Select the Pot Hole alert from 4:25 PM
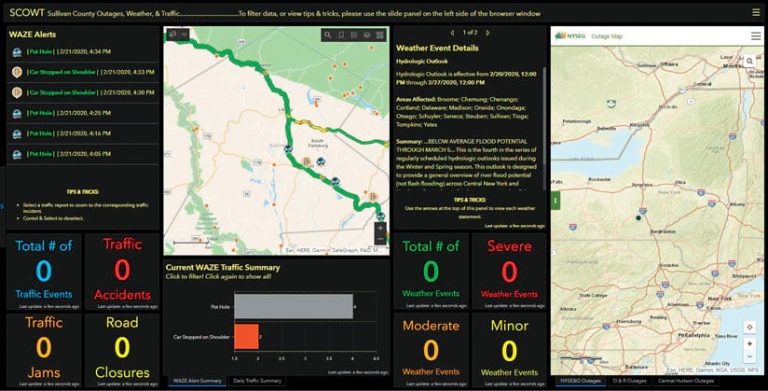The width and height of the screenshot is (768, 391). coord(83,113)
